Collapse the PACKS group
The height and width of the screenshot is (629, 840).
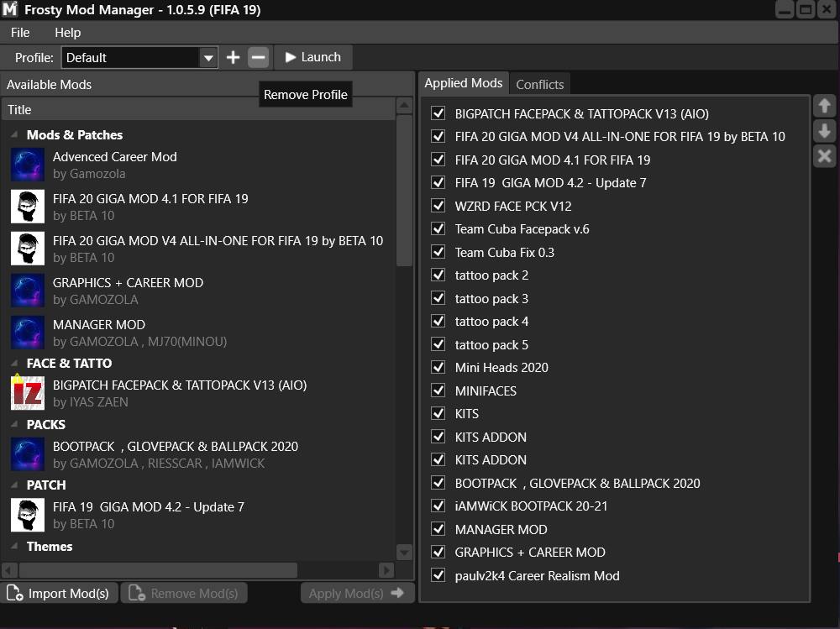point(14,424)
